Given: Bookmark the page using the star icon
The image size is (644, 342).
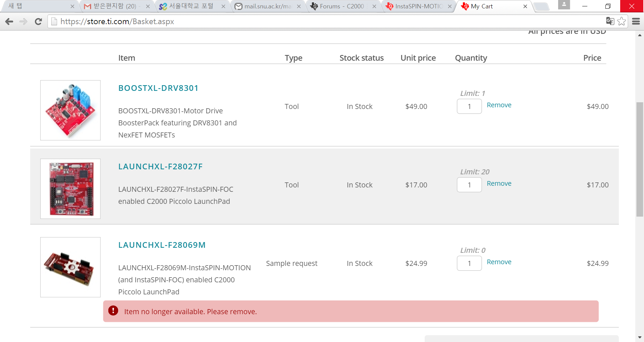Looking at the screenshot, I should [x=622, y=21].
